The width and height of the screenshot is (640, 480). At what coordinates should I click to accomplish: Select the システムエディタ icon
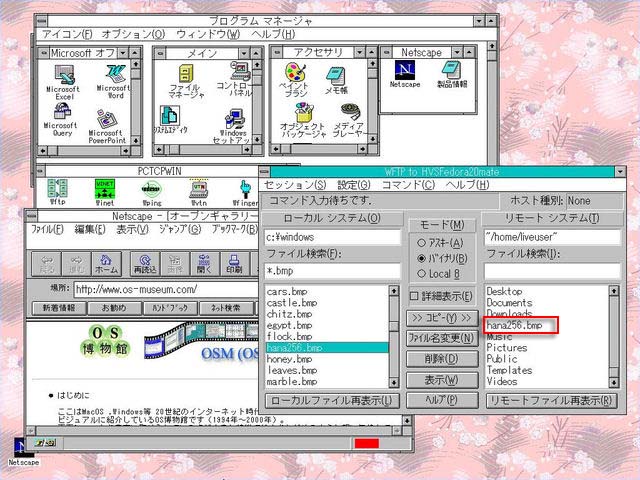point(170,120)
